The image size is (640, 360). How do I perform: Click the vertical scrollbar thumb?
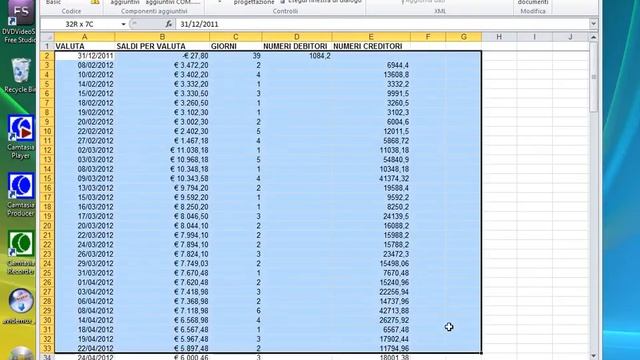tap(593, 77)
